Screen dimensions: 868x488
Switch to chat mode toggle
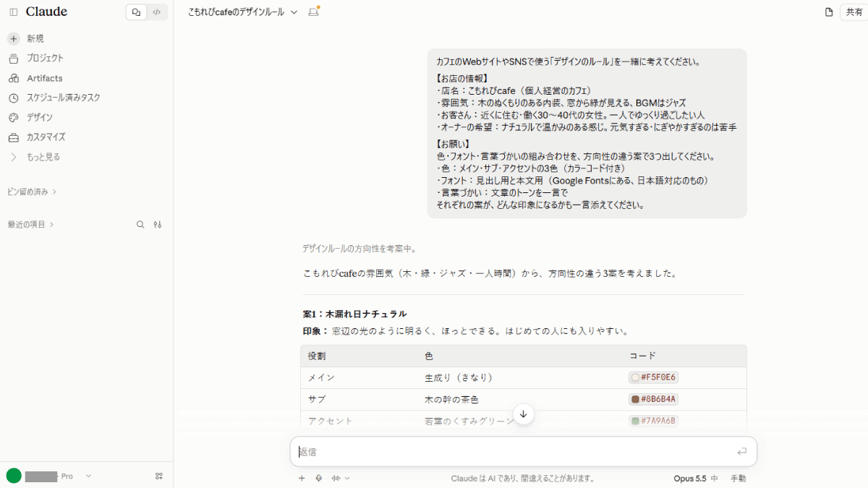(x=136, y=12)
